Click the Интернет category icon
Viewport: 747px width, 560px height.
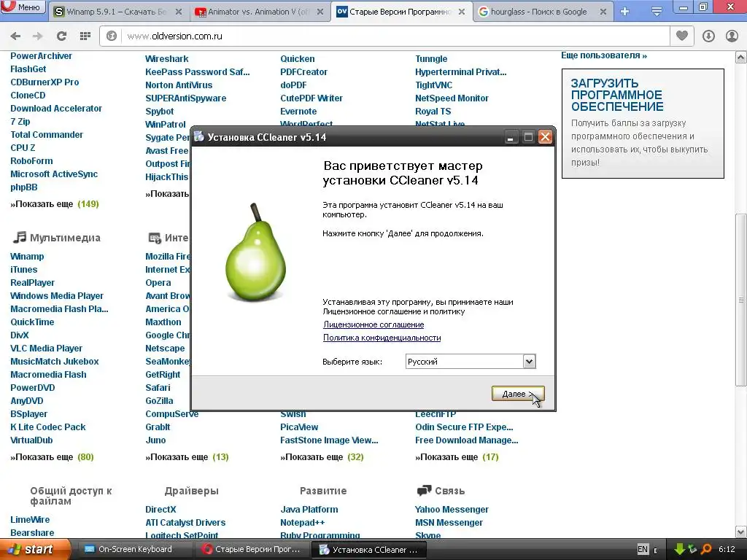click(155, 238)
